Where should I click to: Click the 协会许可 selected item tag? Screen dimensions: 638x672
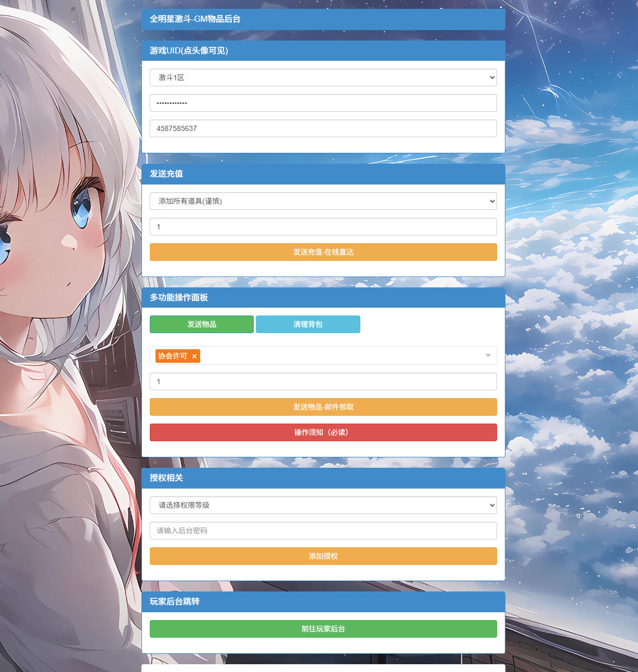173,356
